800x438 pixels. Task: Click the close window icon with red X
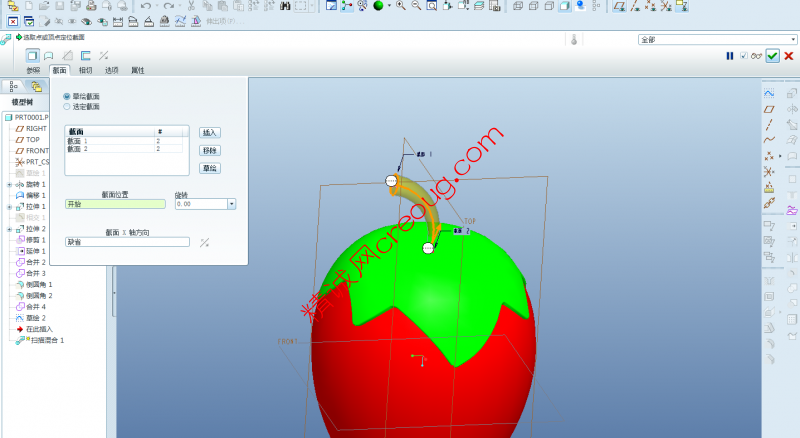point(13,21)
